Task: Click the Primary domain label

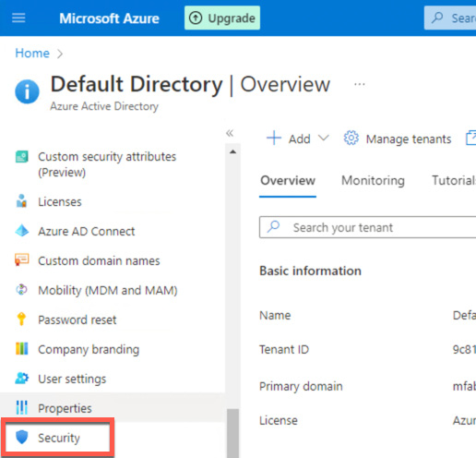Action: [x=301, y=387]
